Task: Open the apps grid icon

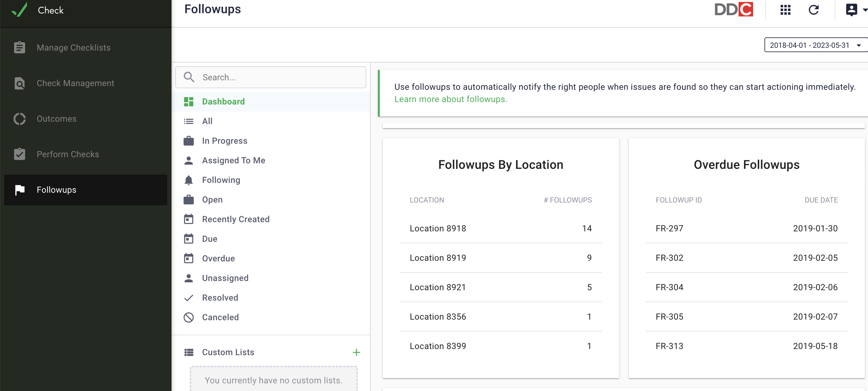Action: pos(785,10)
